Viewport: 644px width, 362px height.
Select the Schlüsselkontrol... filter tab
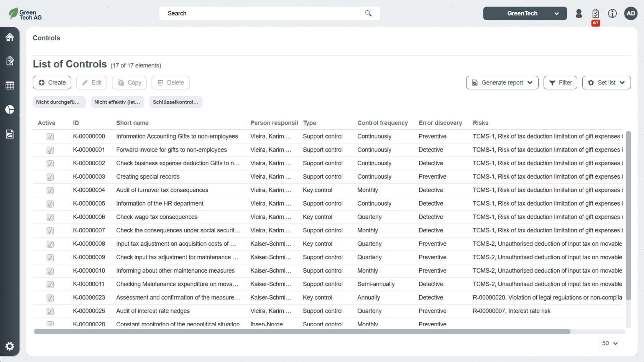(176, 102)
